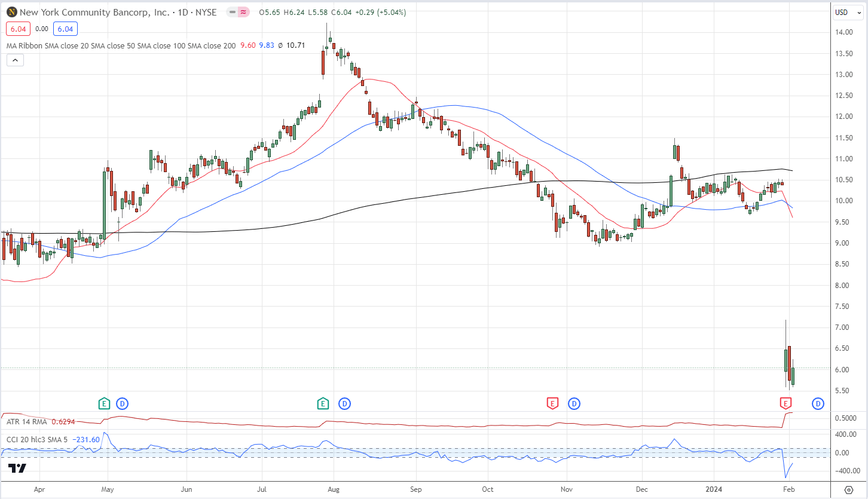Open chart settings via the bottom-right gear icon
The width and height of the screenshot is (868, 499).
tap(849, 489)
